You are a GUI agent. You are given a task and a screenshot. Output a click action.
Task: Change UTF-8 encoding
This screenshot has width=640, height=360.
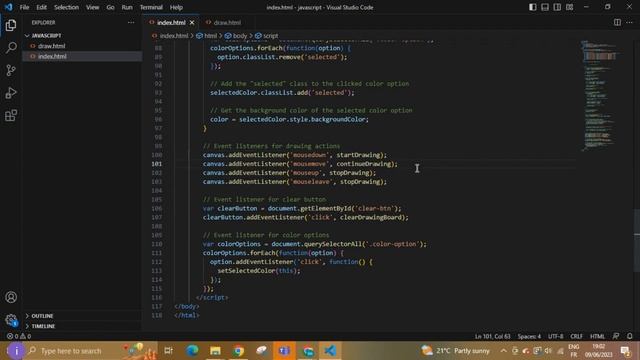[x=556, y=336]
